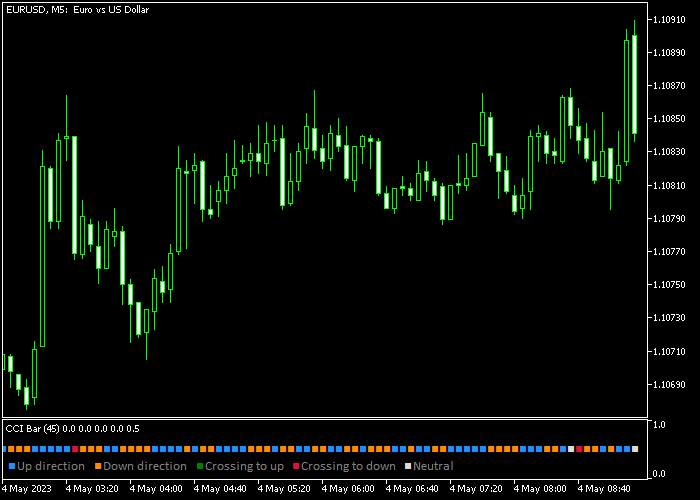Screen dimensions: 700x500
Task: Click the white Neutral legend swatch
Action: pos(408,467)
